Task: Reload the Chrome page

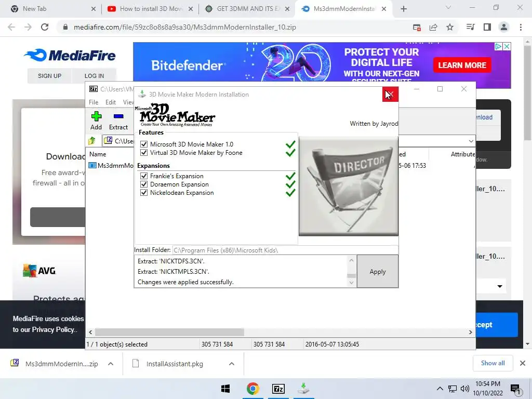Action: click(x=45, y=27)
